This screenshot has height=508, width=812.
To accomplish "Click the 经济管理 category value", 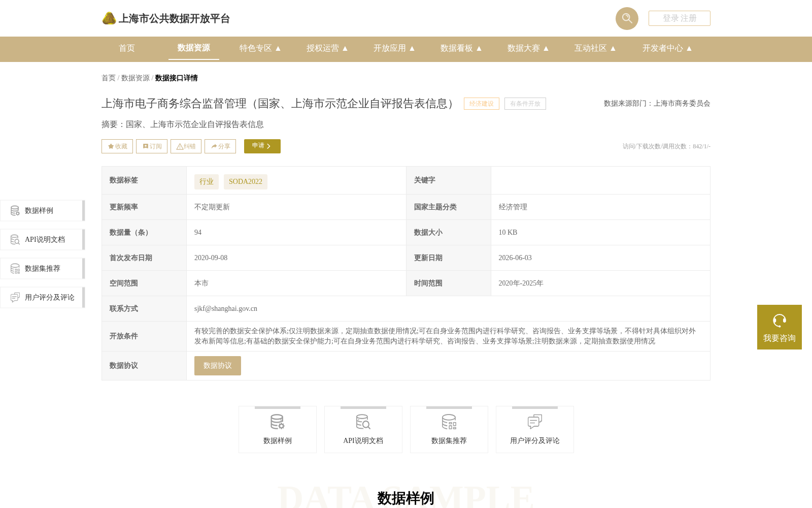I will [513, 207].
